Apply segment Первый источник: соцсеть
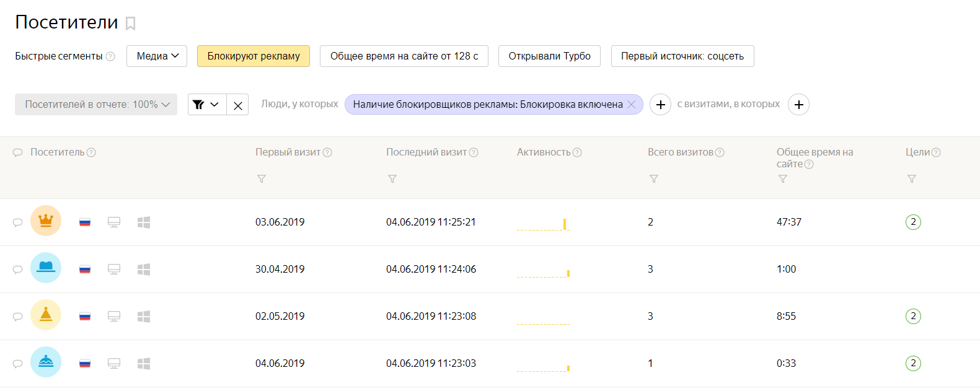980x391 pixels. [x=682, y=56]
